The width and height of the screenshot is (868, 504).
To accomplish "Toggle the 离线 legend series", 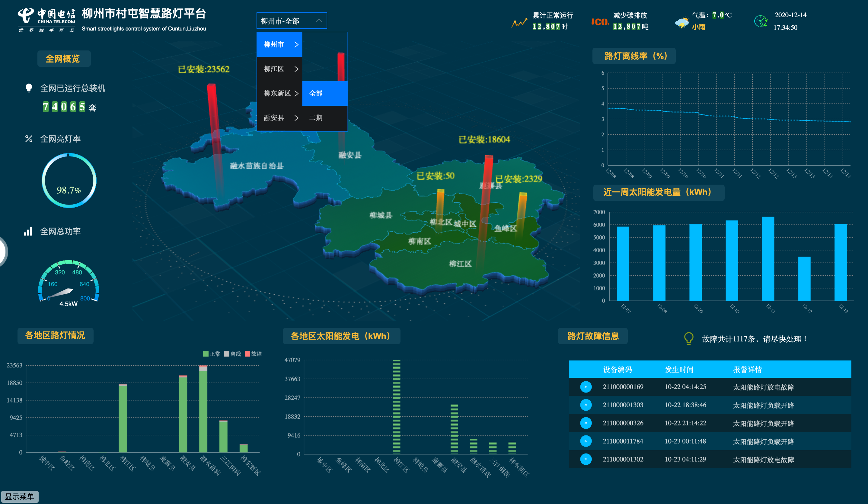I will 232,354.
